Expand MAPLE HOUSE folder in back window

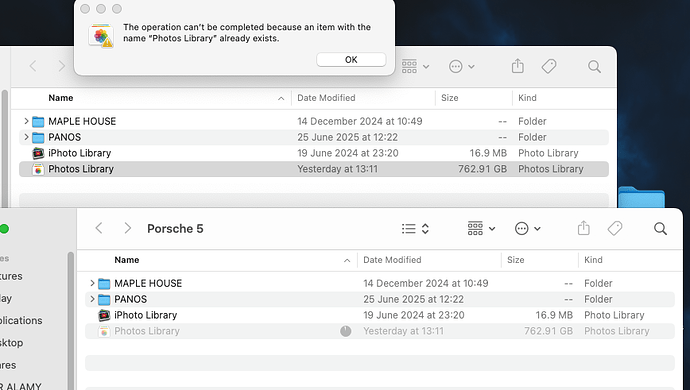(x=26, y=121)
